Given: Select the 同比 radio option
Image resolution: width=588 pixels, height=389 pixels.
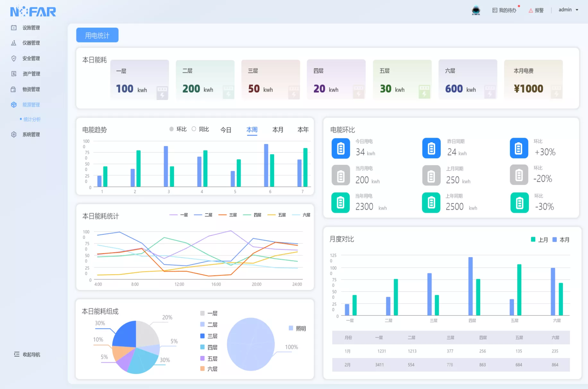Looking at the screenshot, I should click(194, 129).
